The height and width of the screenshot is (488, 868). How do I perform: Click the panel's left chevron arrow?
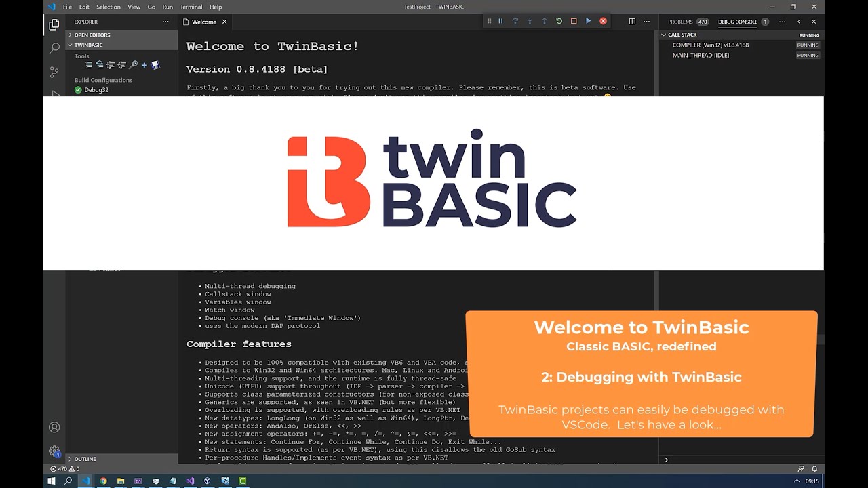(799, 22)
